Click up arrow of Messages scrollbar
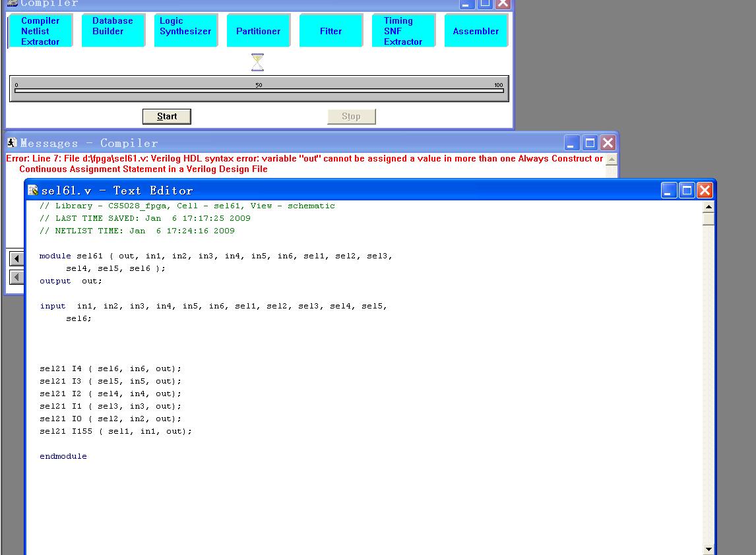The width and height of the screenshot is (756, 555). click(612, 159)
